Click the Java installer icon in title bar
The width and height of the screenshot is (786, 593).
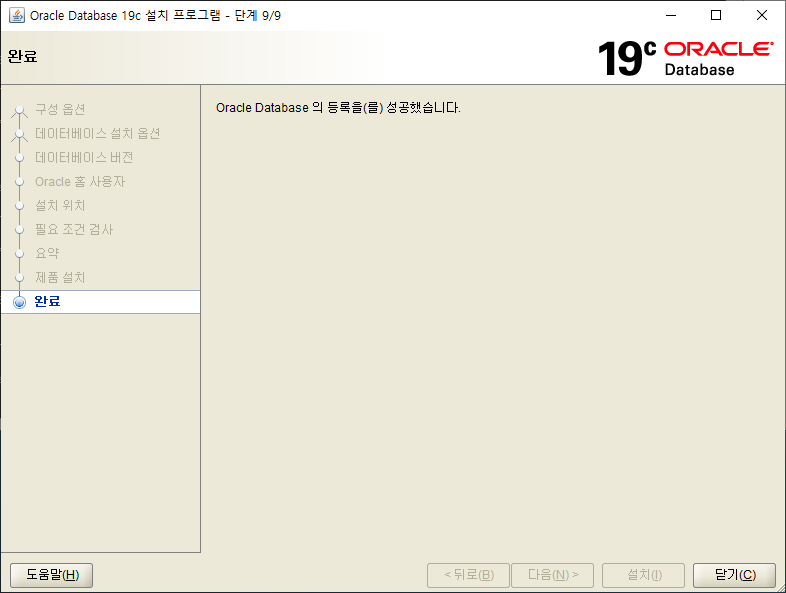(17, 16)
